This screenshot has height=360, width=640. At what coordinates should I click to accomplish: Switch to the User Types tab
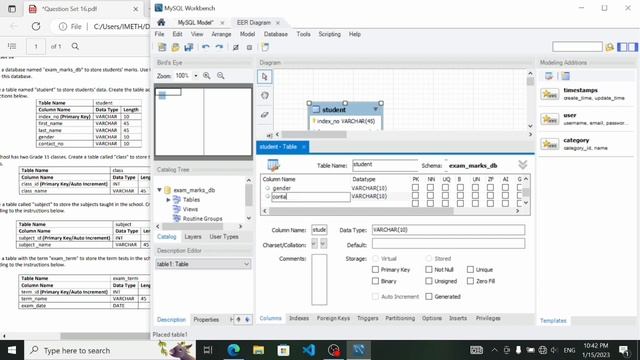224,237
